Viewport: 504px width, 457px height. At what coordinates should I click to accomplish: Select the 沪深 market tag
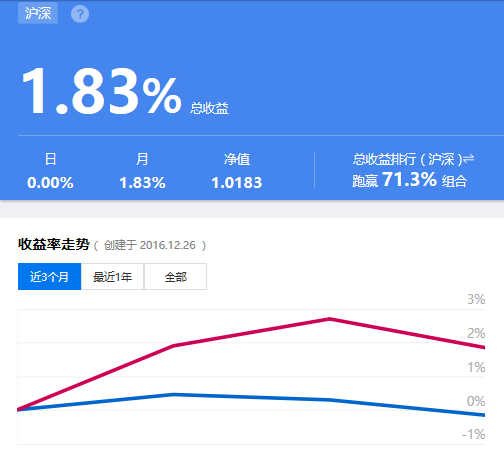(38, 13)
